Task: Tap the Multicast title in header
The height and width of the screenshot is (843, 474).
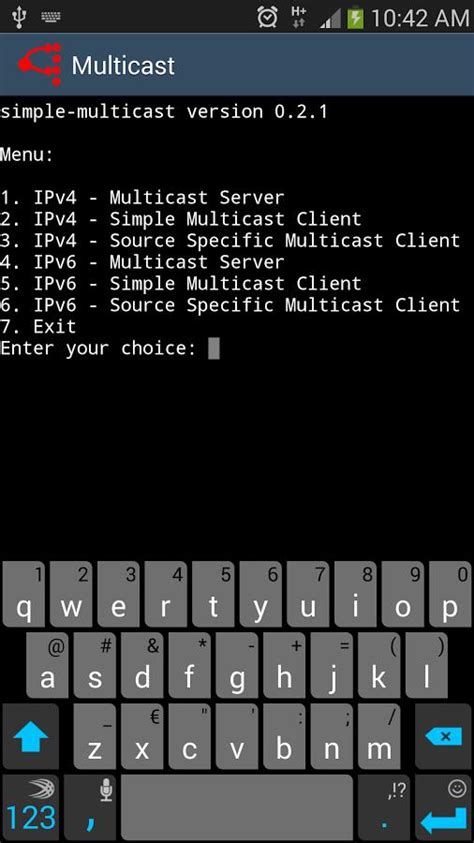Action: tap(123, 66)
